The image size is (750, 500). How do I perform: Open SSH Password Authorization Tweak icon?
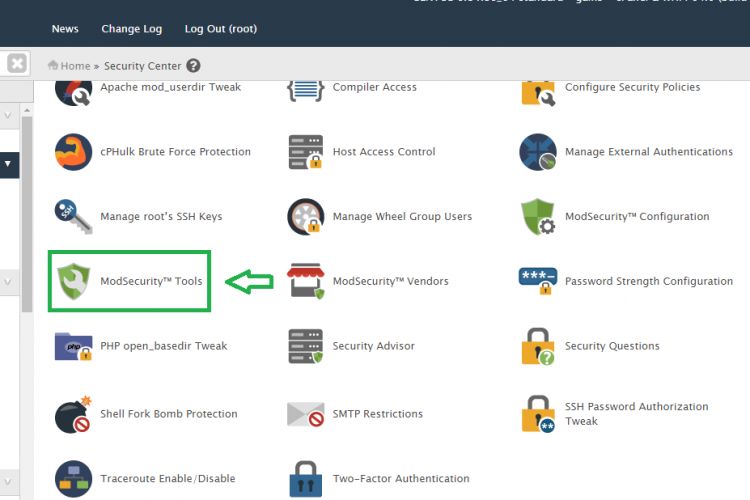tap(538, 414)
